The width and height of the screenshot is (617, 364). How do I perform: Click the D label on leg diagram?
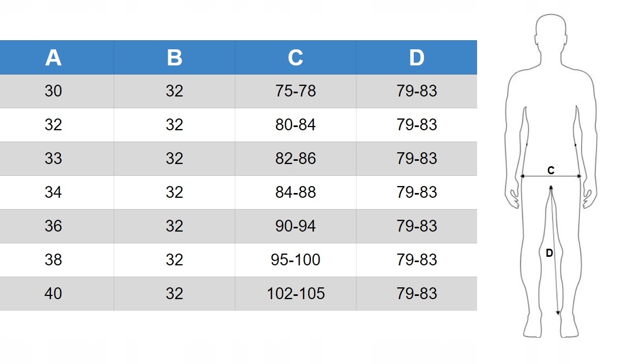549,253
